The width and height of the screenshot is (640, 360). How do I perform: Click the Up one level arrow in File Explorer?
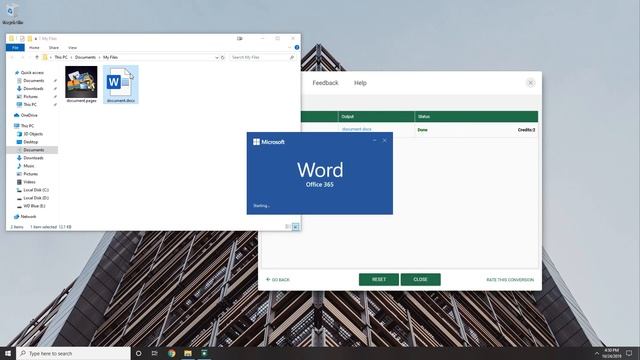[x=37, y=58]
